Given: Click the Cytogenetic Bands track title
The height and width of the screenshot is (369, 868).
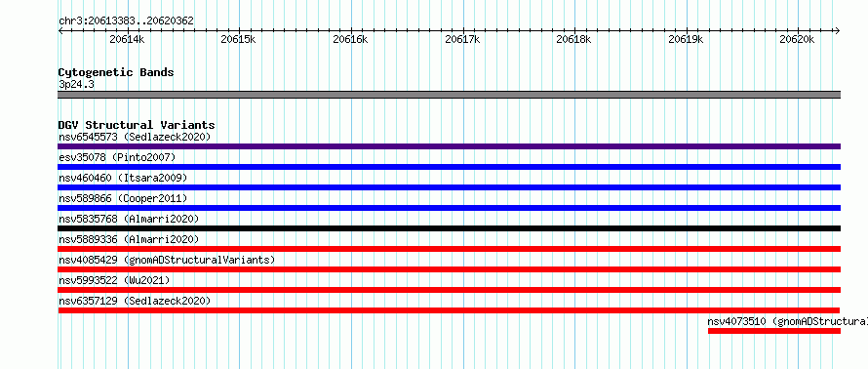Looking at the screenshot, I should click(x=116, y=72).
